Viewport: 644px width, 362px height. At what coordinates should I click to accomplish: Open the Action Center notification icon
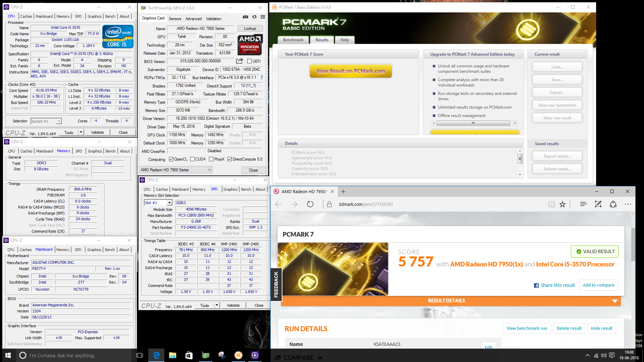pos(612,355)
